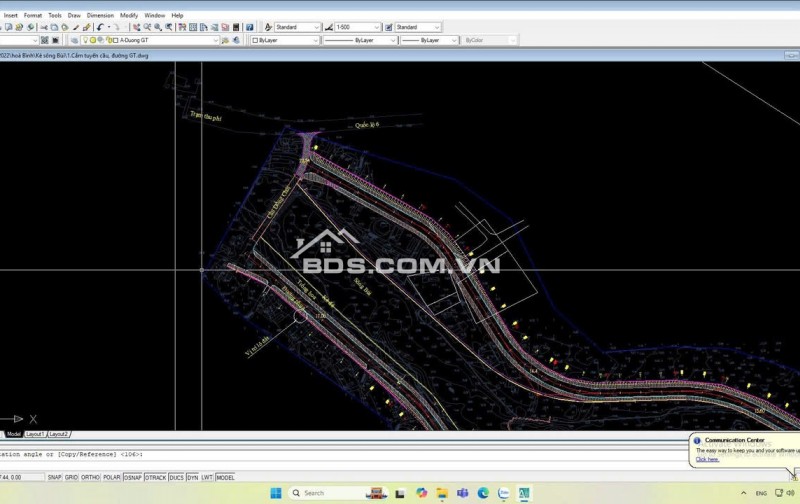Click the MODEL button in status bar

coord(225,477)
